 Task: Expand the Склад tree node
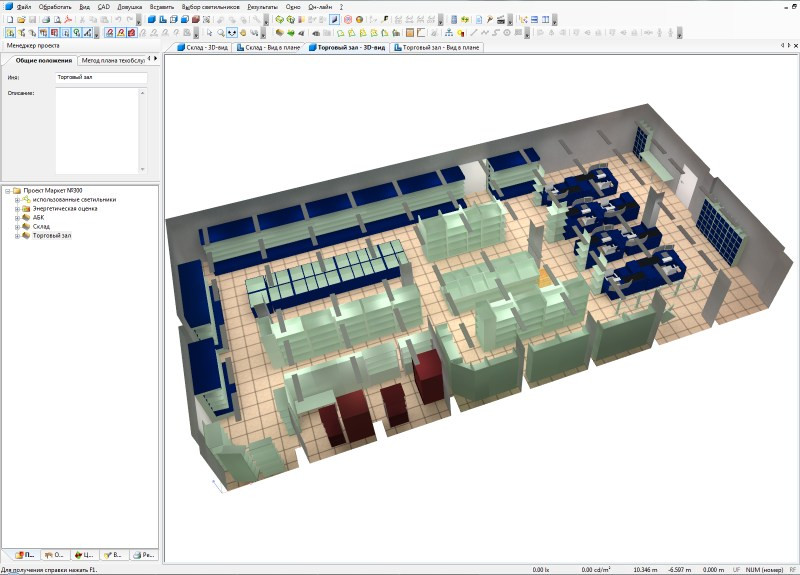point(17,227)
